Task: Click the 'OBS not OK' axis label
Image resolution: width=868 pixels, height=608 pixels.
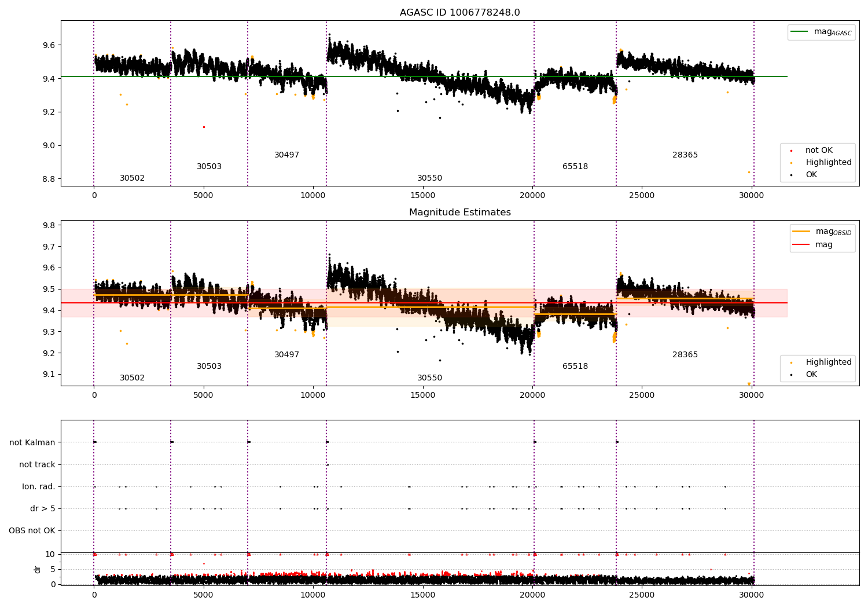Action: pyautogui.click(x=32, y=531)
